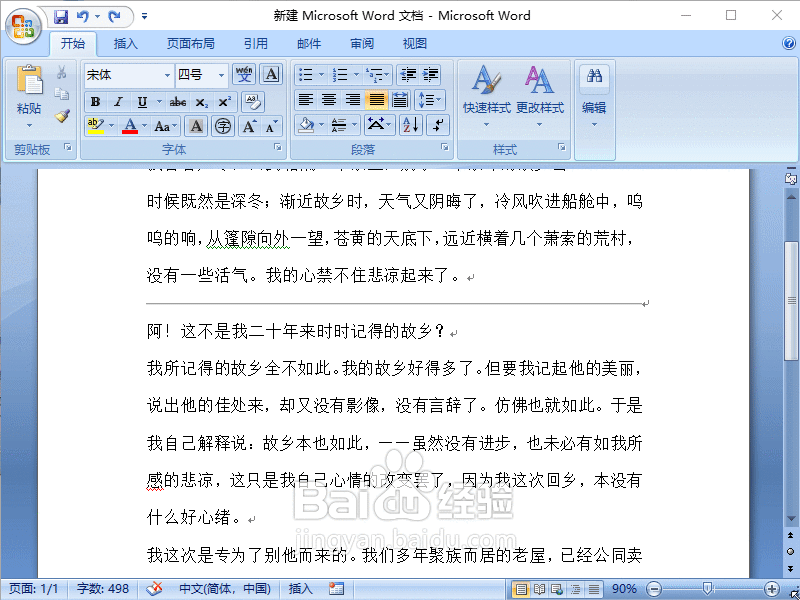Open the Find binoculars editing icon
Image resolution: width=800 pixels, height=600 pixels.
coord(594,77)
